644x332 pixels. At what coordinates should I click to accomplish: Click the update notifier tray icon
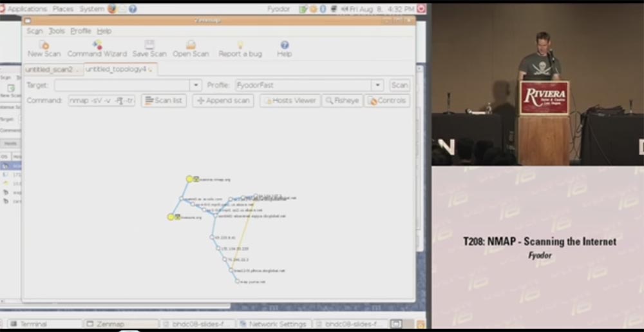click(303, 8)
